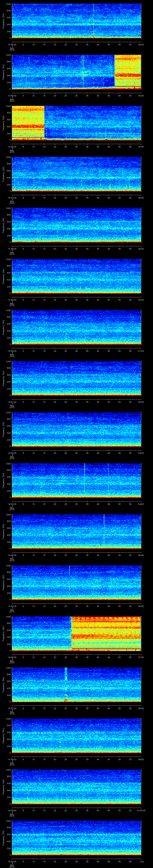Click the 400 Hz tick label of the 14:48:00 spectrogram
The height and width of the screenshot is (868, 153).
click(9, 229)
